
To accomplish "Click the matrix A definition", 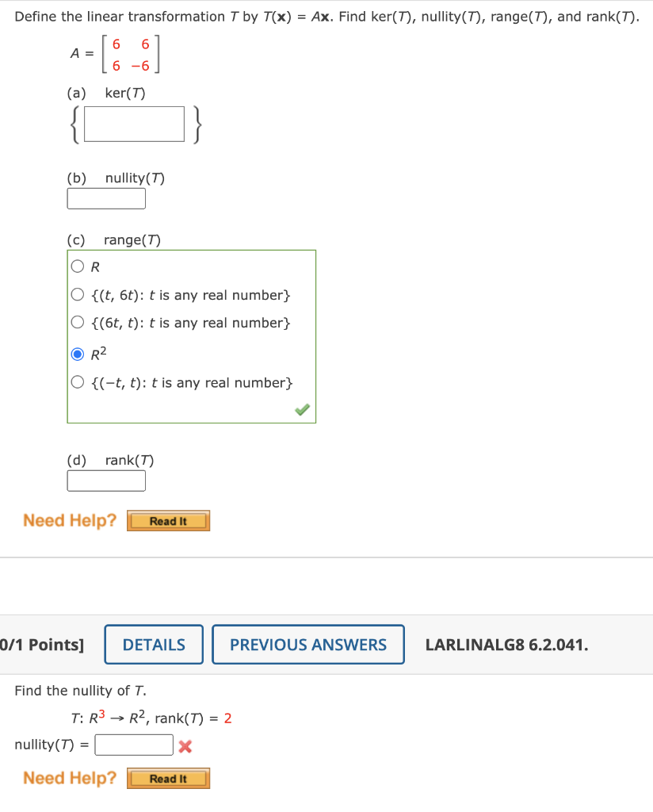I will point(116,54).
